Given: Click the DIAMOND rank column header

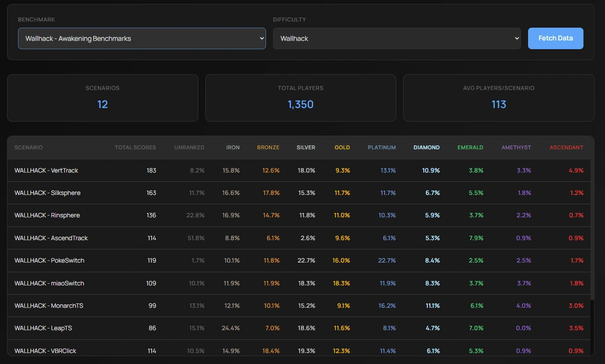Looking at the screenshot, I should [426, 147].
